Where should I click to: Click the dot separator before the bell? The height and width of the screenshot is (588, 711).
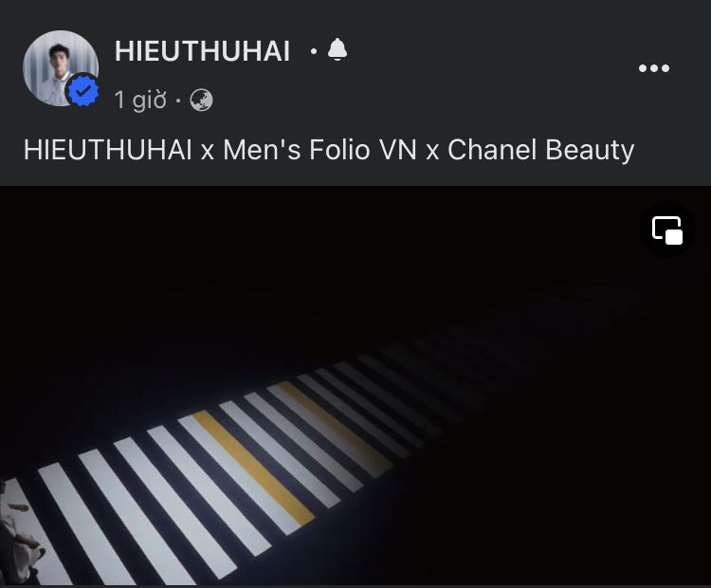tap(314, 51)
